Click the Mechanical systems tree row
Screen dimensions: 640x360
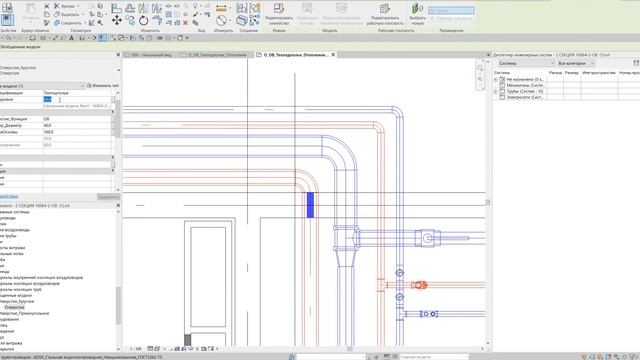click(x=525, y=85)
